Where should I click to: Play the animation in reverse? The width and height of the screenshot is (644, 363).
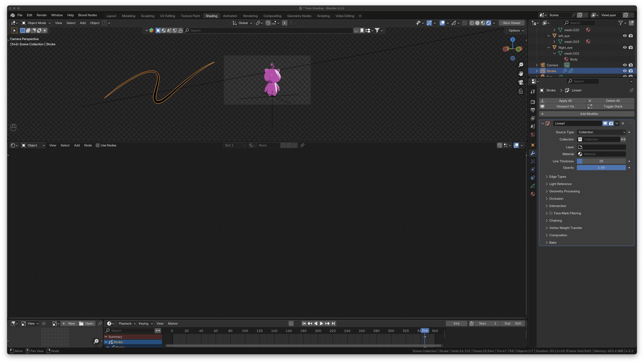pyautogui.click(x=316, y=324)
